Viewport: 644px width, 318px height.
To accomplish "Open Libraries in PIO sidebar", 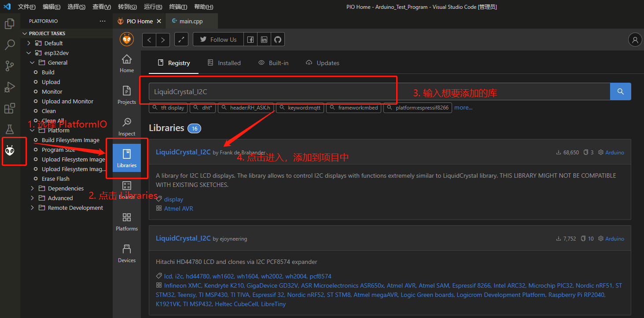I will (127, 158).
